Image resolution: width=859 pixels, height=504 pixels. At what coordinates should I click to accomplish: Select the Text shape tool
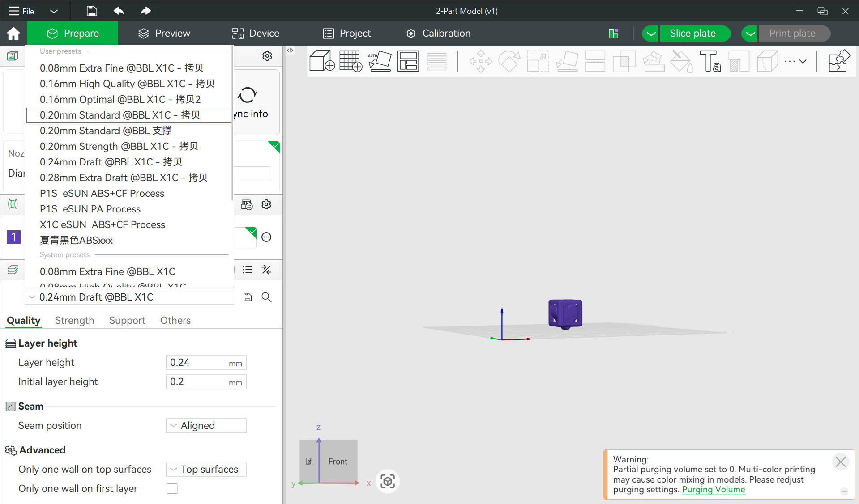coord(710,61)
